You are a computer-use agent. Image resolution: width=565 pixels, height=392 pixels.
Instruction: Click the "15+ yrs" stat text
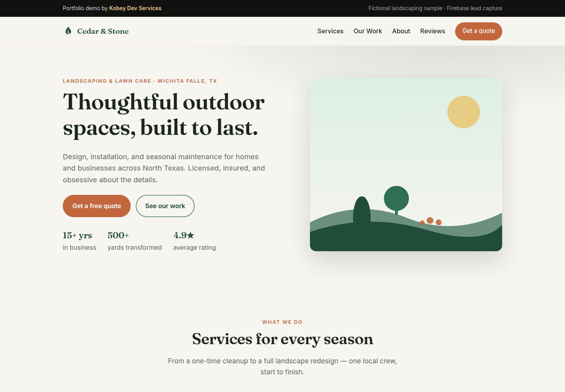(77, 235)
